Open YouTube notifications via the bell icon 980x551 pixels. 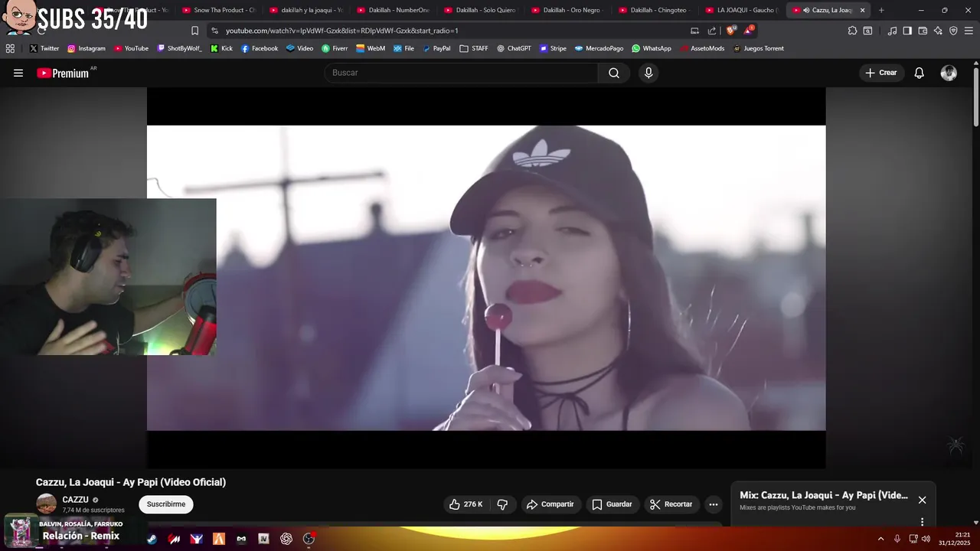tap(919, 73)
